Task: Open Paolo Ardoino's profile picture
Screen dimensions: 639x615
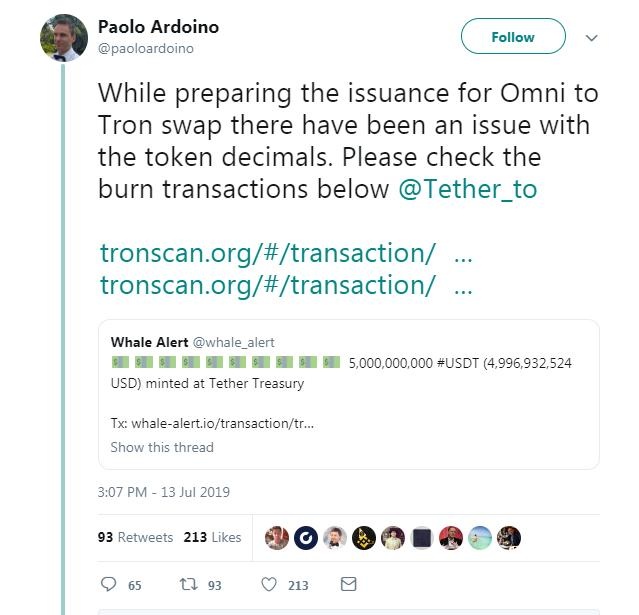Action: click(64, 38)
